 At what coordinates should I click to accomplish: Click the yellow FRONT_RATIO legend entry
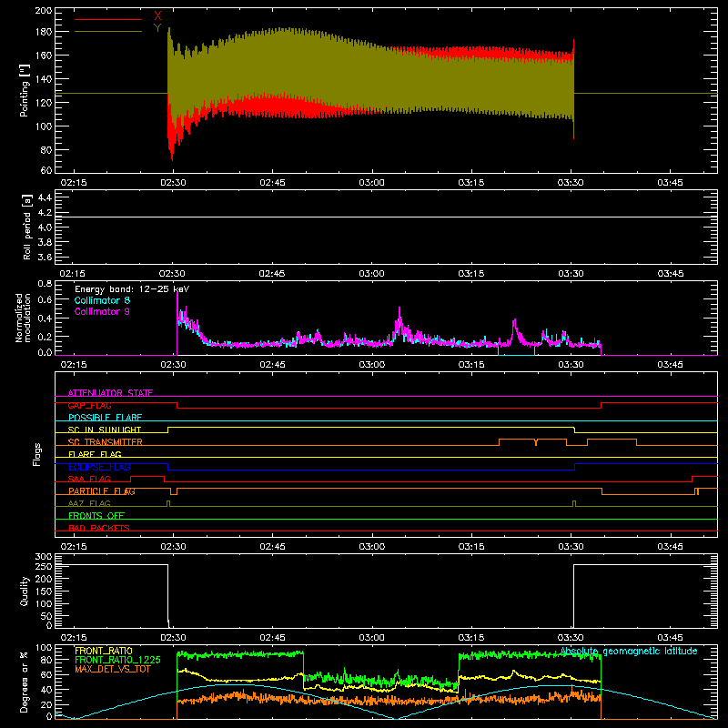point(104,651)
